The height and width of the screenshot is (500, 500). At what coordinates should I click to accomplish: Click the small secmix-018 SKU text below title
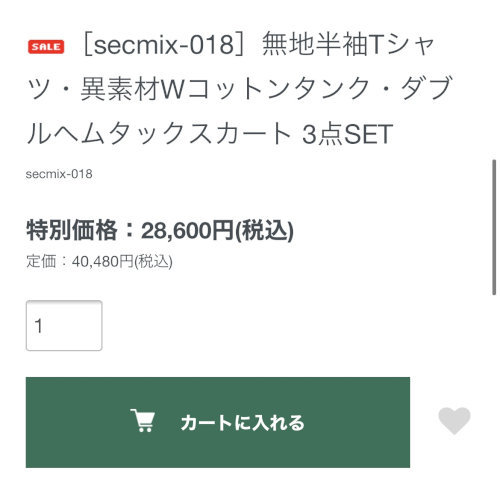point(59,174)
